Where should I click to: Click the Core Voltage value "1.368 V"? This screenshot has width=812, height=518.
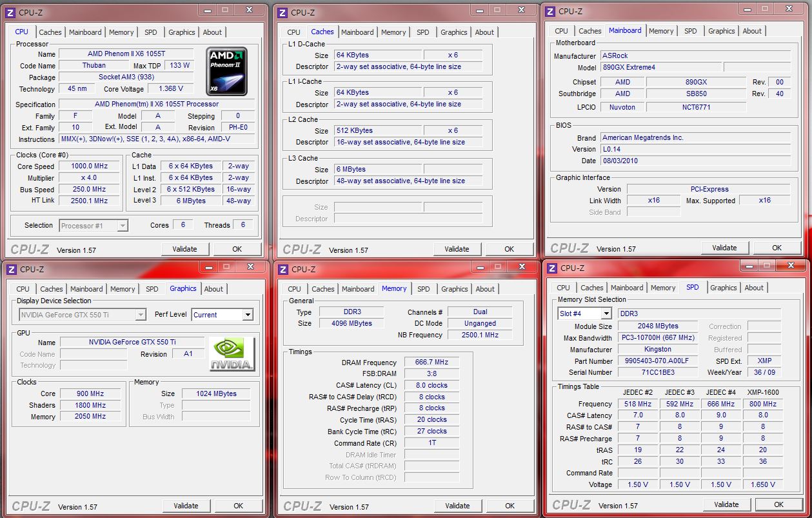(x=170, y=89)
